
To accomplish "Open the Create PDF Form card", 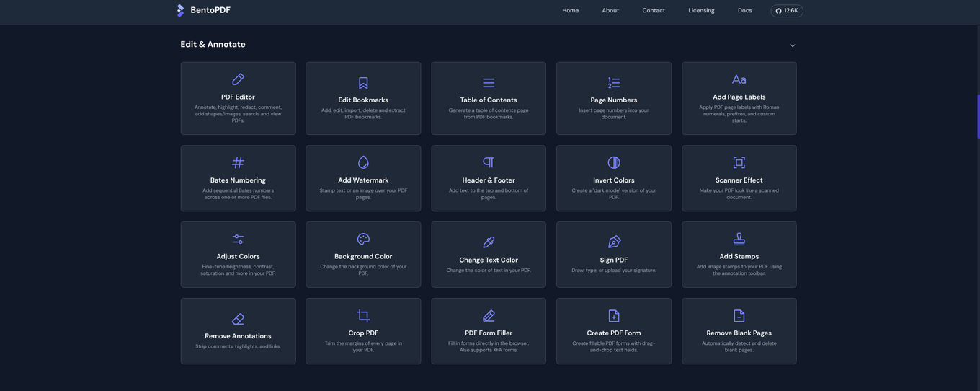I will pyautogui.click(x=614, y=331).
